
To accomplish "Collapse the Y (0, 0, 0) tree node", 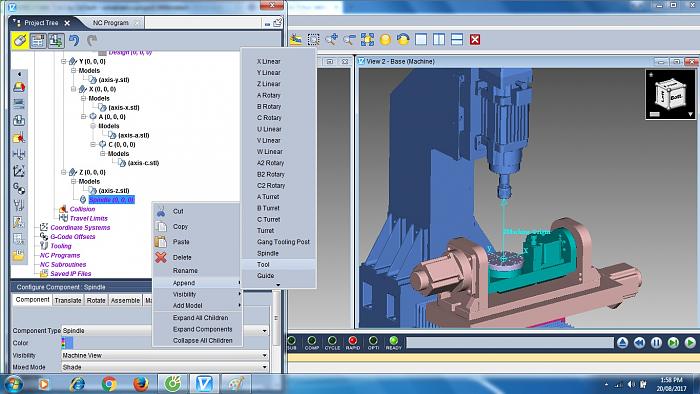I will [x=64, y=61].
